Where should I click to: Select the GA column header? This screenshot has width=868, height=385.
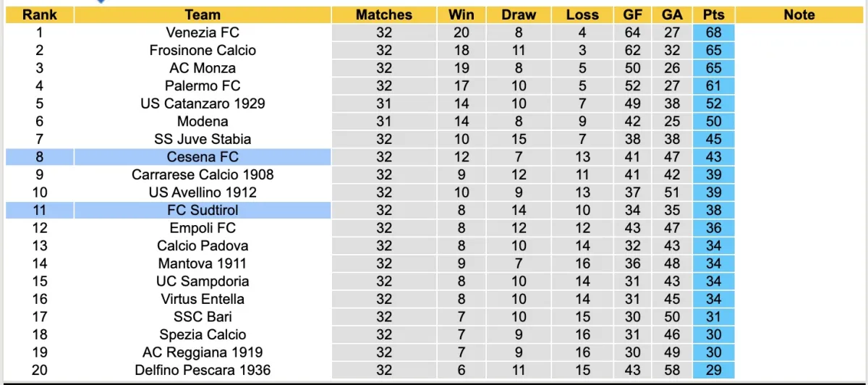point(672,14)
